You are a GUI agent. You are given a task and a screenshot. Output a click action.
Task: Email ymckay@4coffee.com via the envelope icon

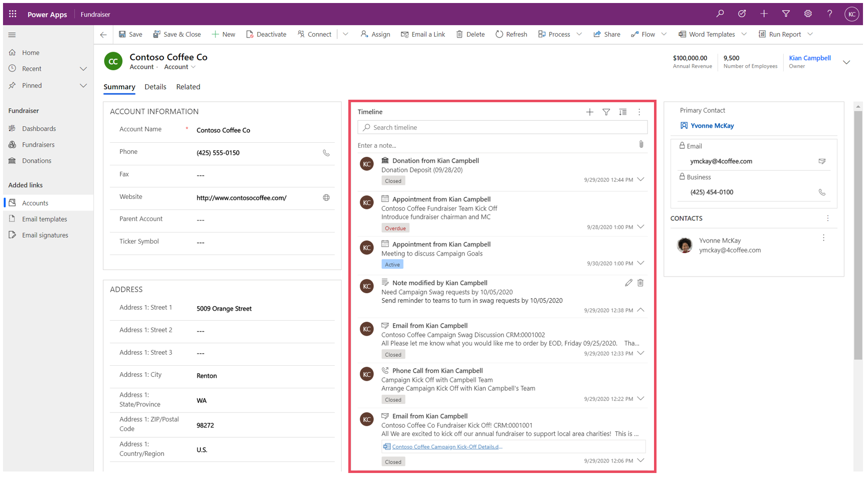pyautogui.click(x=822, y=161)
